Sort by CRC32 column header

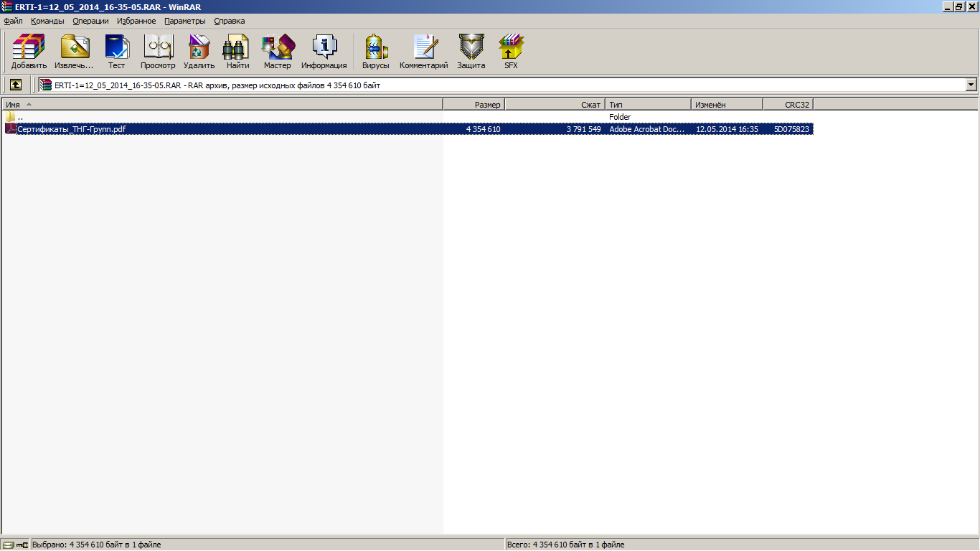click(x=788, y=105)
